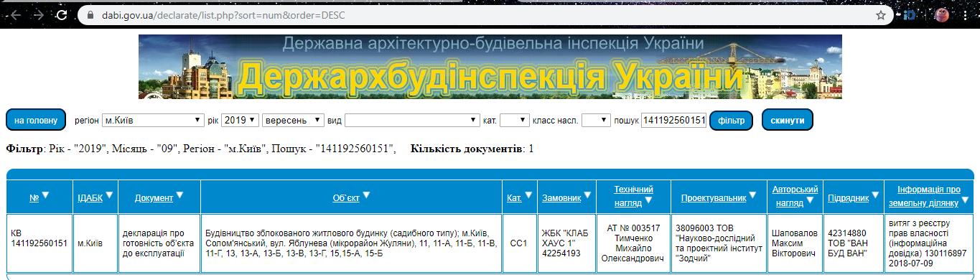Click the padlock site info icon
980x280 pixels.
90,14
